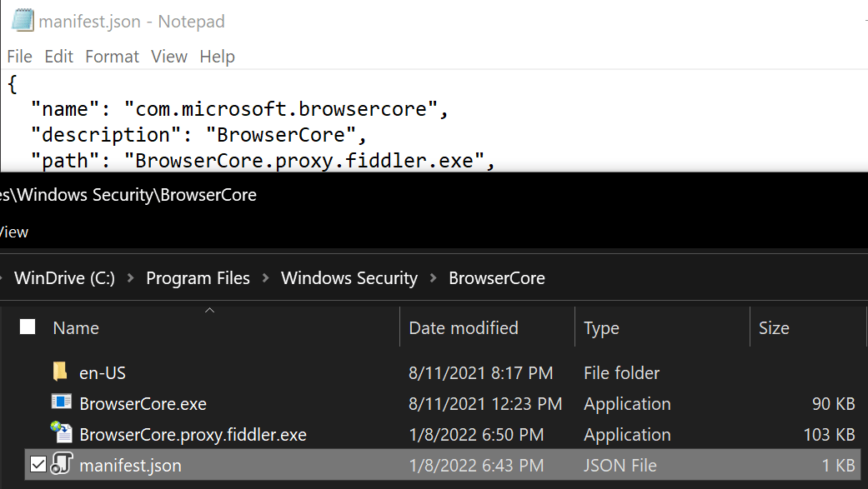Click the Notepad app icon in title bar
Screen dimensions: 868x489
[x=23, y=21]
